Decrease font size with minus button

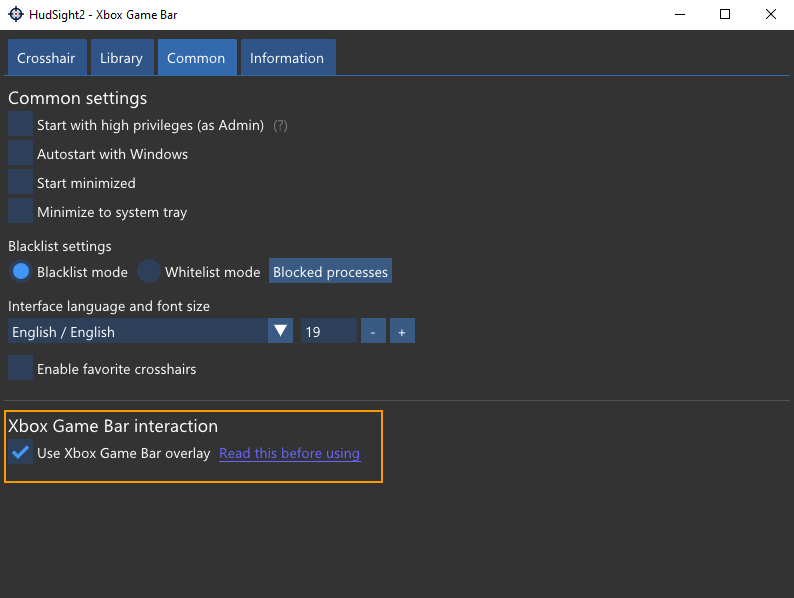point(373,331)
